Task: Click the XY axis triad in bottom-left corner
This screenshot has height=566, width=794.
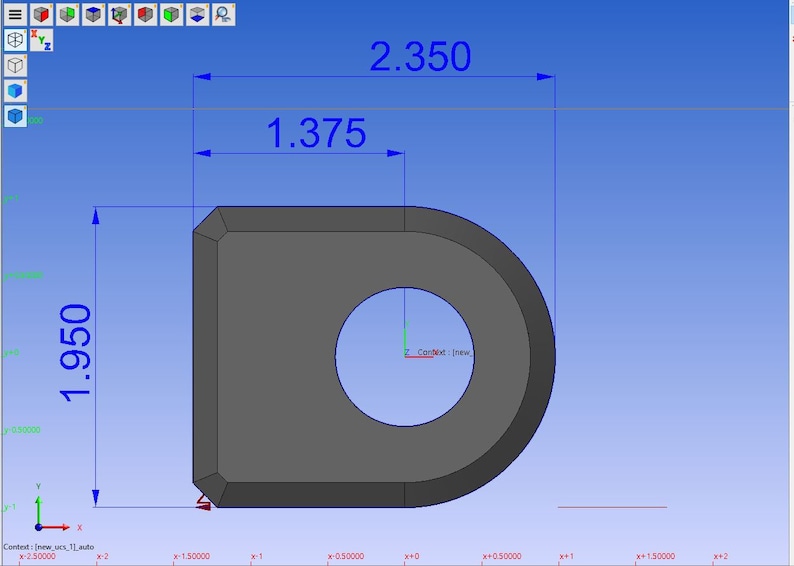Action: pyautogui.click(x=56, y=508)
